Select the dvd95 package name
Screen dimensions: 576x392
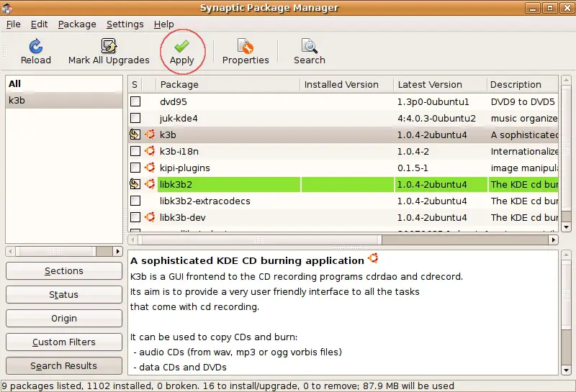click(x=174, y=101)
